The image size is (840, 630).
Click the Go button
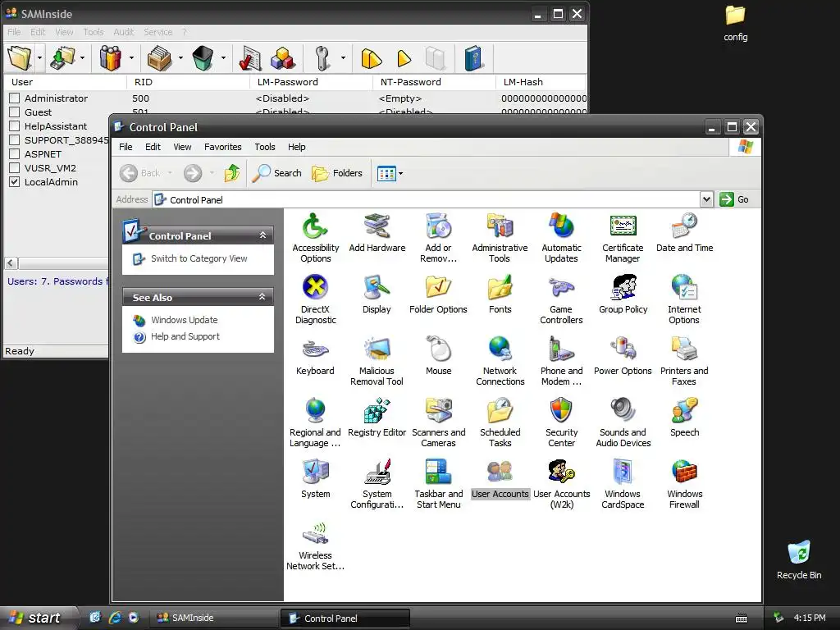734,199
